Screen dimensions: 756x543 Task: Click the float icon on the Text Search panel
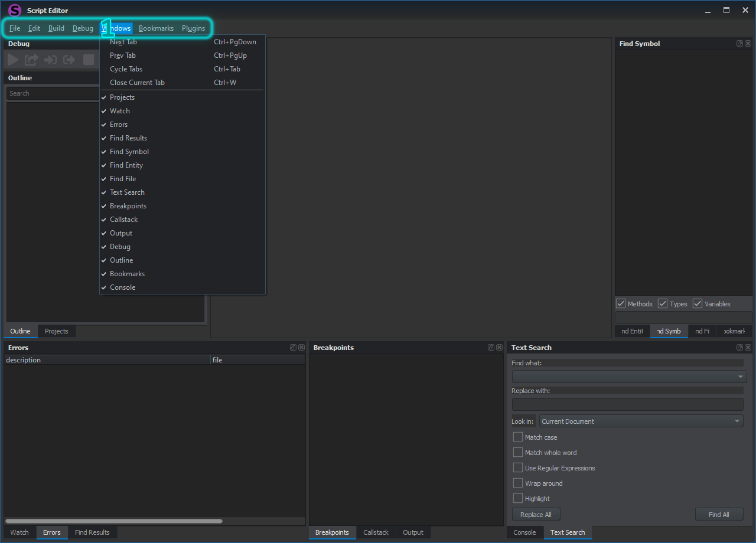click(x=739, y=347)
